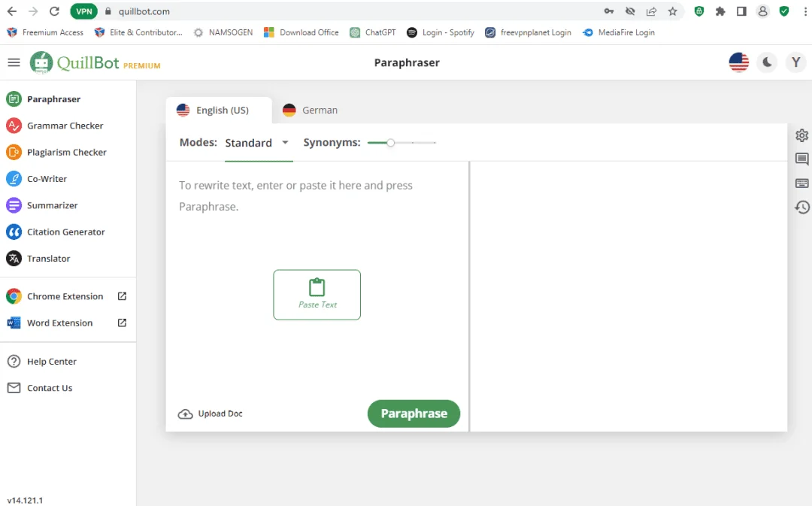This screenshot has width=812, height=506.
Task: Open paraphrase history clock icon
Action: [x=801, y=208]
